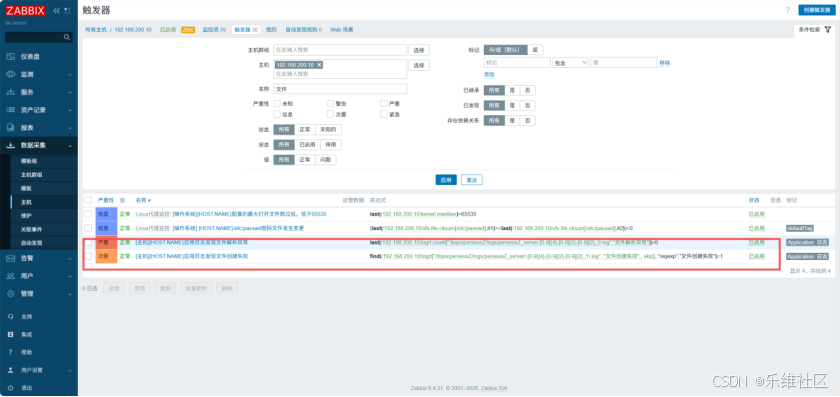Click the 仪表盘 dashboard icon
Image resolution: width=840 pixels, height=397 pixels.
click(x=10, y=56)
